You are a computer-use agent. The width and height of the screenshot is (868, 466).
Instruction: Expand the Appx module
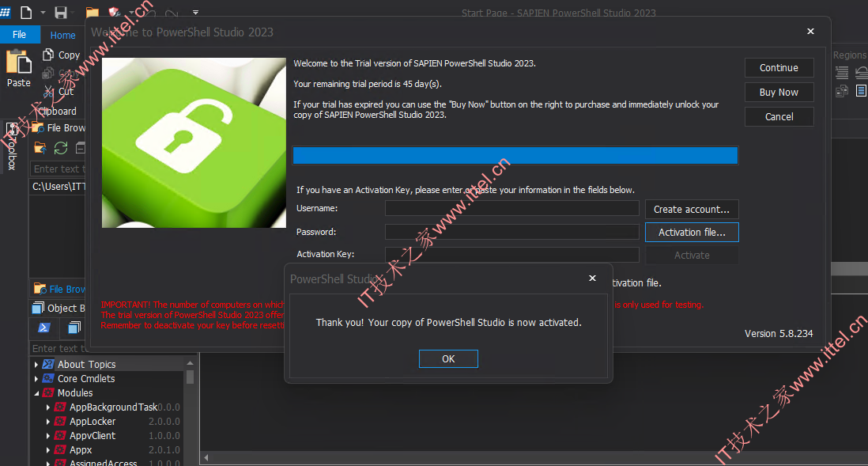tap(48, 450)
